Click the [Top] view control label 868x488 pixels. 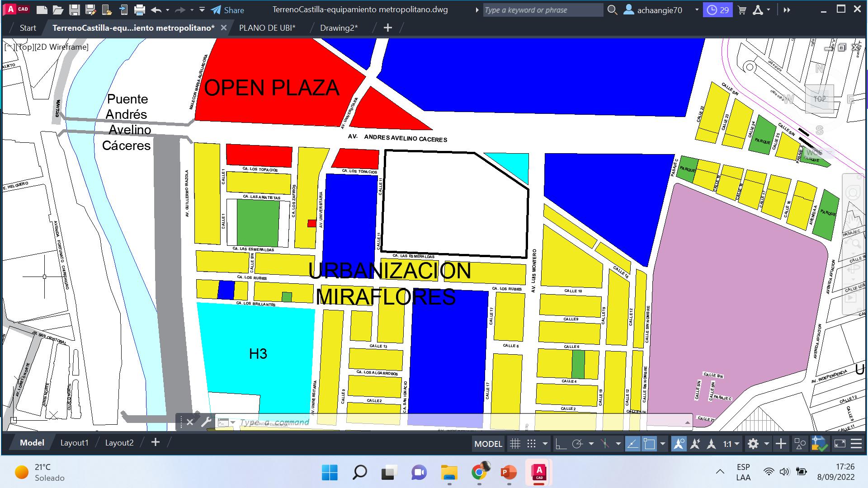click(26, 47)
